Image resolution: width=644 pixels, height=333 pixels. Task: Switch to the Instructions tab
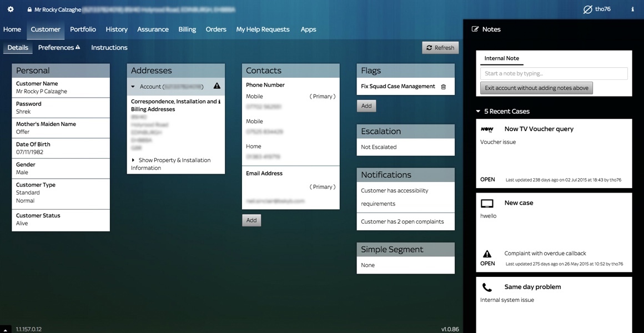tap(109, 48)
